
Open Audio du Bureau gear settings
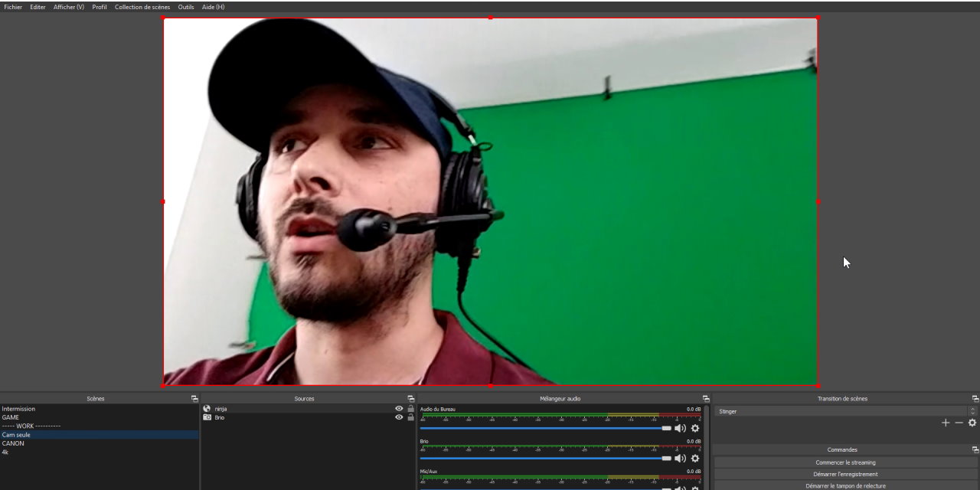[x=695, y=429]
